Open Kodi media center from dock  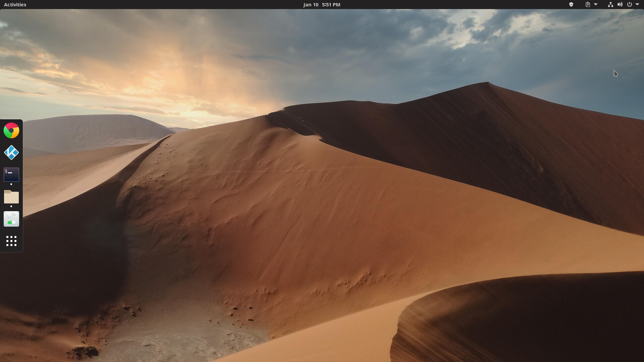[11, 153]
